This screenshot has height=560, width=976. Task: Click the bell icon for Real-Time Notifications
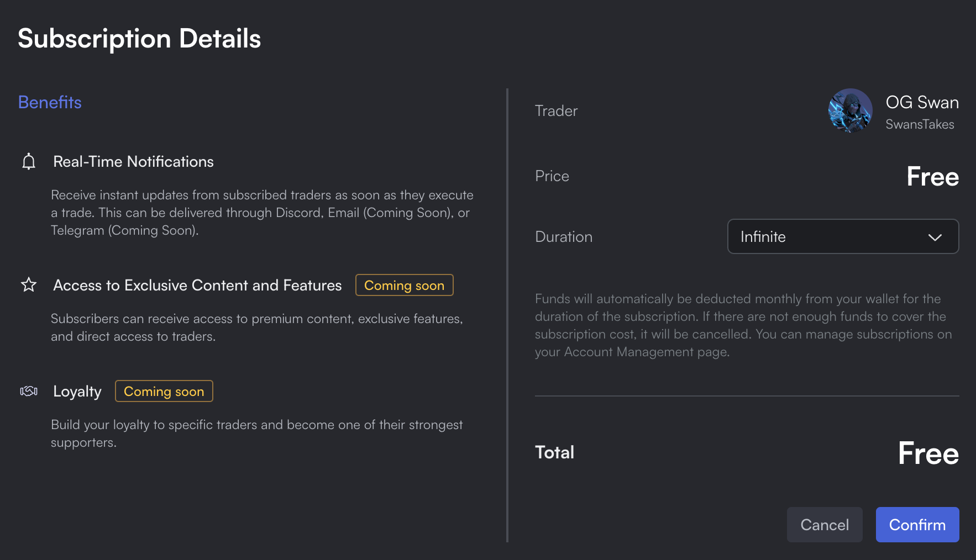29,162
